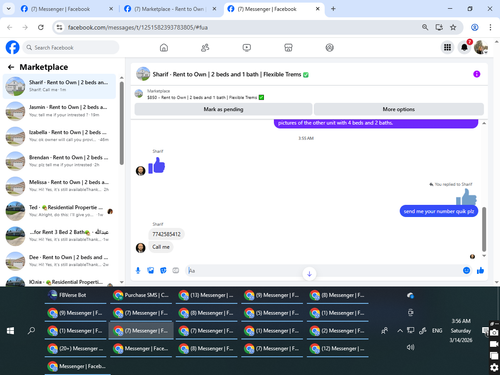Click send me your number quik plz bubble
This screenshot has height=375, width=500.
coord(439,211)
